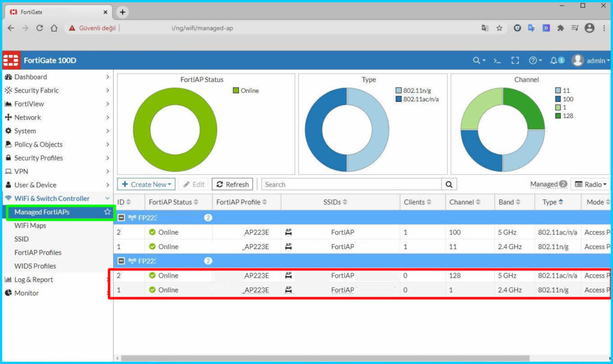
Task: Click the search magnifier button
Action: (449, 184)
